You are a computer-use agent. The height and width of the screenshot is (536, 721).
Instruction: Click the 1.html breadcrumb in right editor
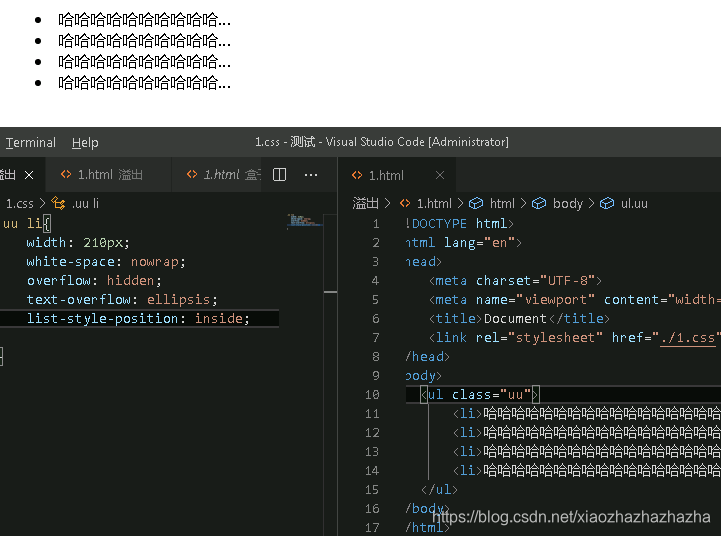[434, 204]
